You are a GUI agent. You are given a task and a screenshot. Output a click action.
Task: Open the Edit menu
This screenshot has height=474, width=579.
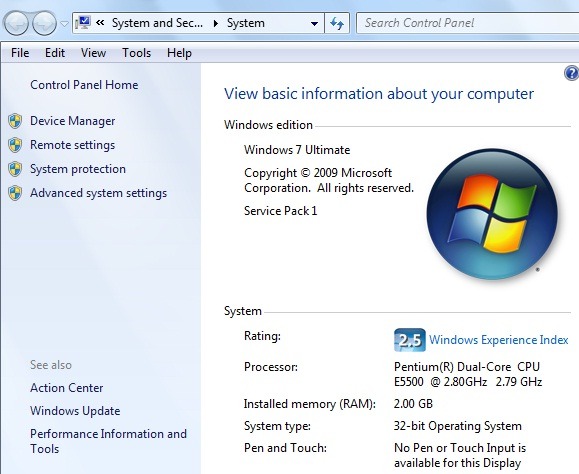point(55,53)
